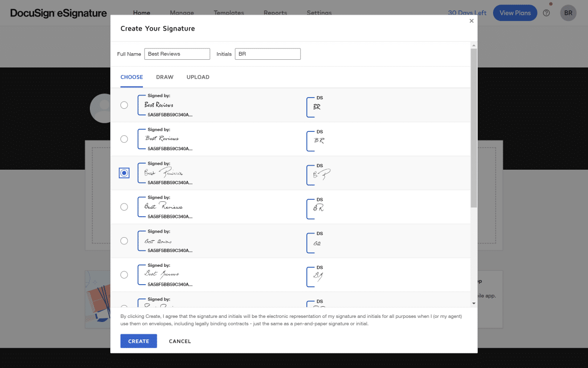This screenshot has width=588, height=368.
Task: Close the Create Your Signature dialog
Action: (471, 21)
